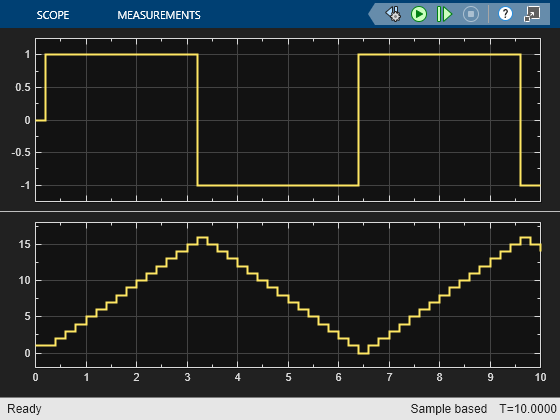Switch to the SCOPE tab
The width and height of the screenshot is (560, 420).
click(53, 15)
